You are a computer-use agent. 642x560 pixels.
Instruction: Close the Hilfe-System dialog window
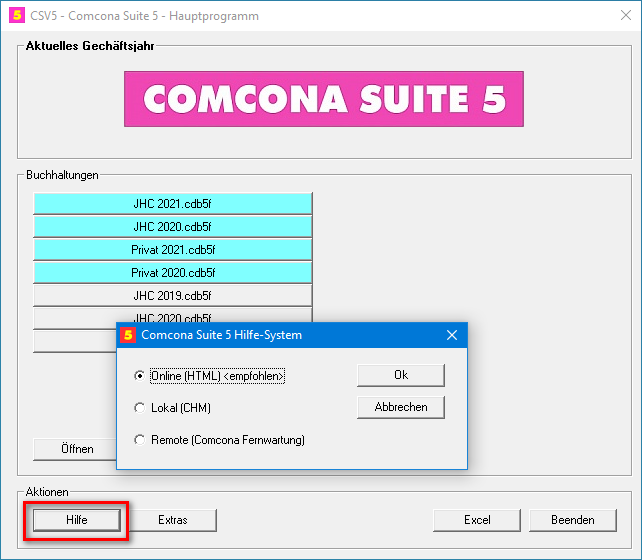[x=452, y=335]
